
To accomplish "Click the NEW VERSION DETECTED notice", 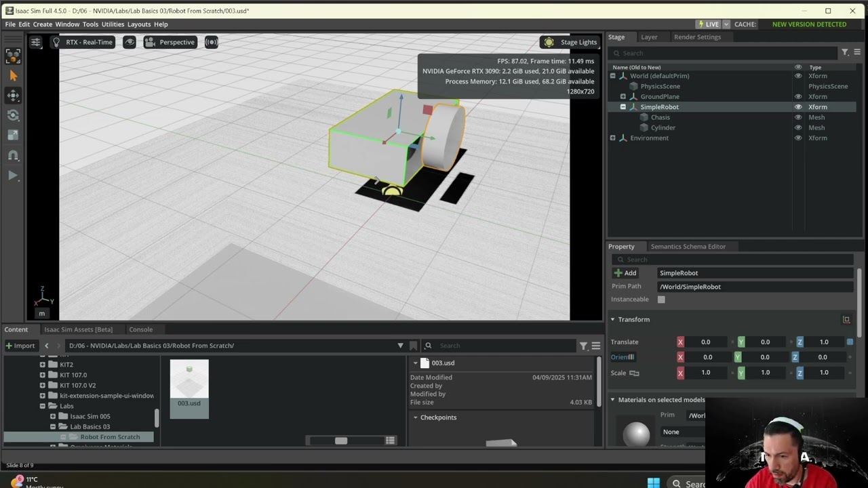I will tap(809, 24).
